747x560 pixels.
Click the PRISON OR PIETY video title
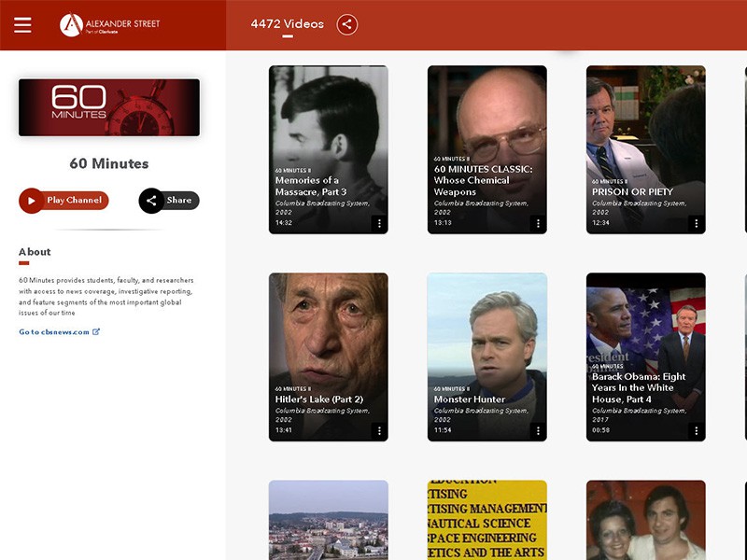632,192
